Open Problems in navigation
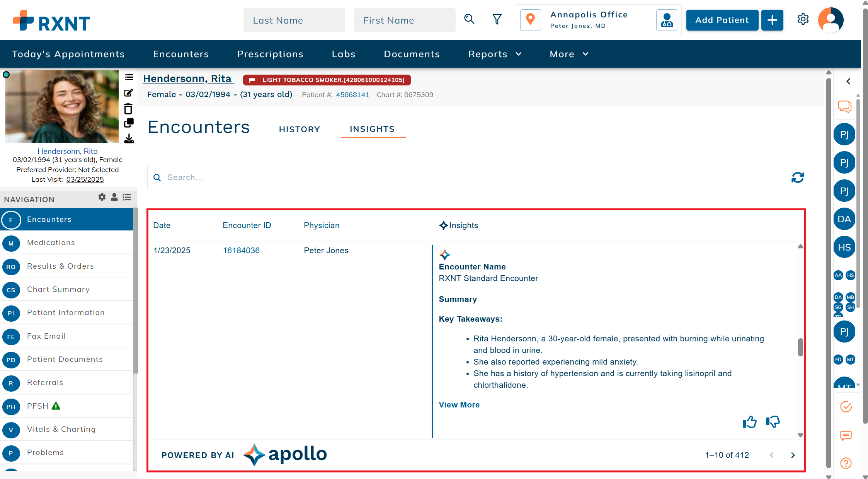 (x=66, y=452)
